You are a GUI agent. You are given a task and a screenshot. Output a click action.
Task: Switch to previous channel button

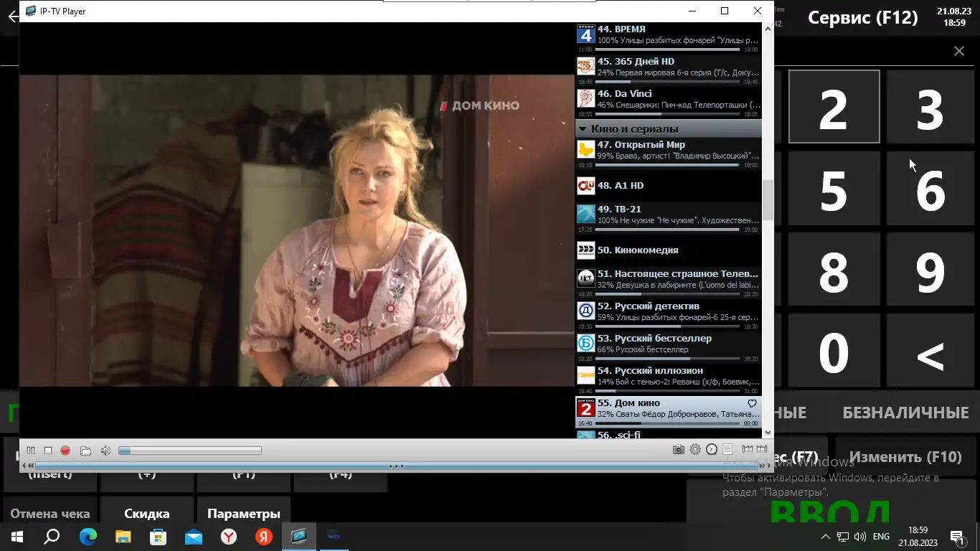pyautogui.click(x=747, y=449)
